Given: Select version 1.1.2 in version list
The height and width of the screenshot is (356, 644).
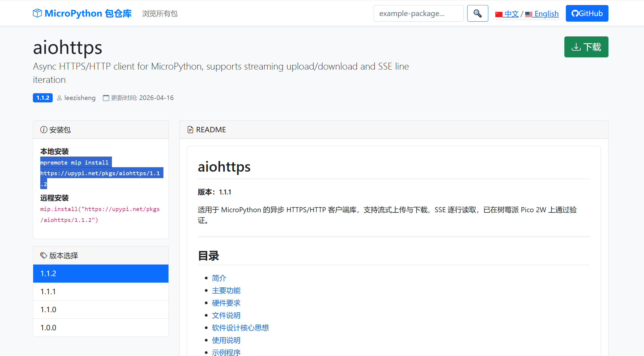Looking at the screenshot, I should [x=101, y=273].
